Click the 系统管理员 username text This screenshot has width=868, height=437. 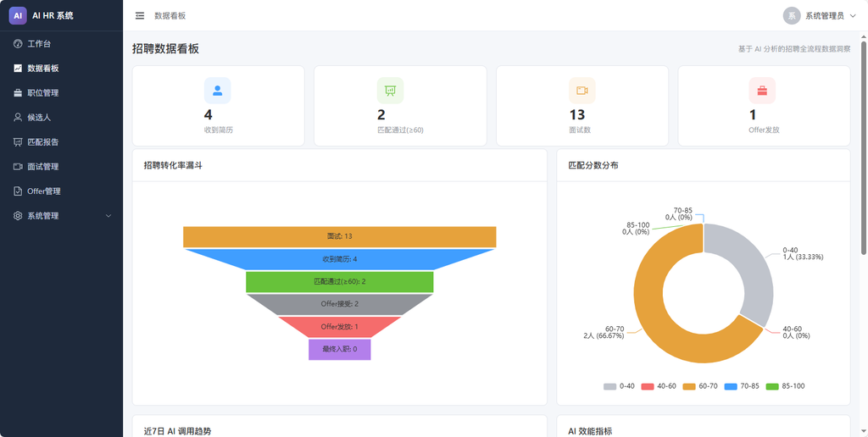click(824, 16)
